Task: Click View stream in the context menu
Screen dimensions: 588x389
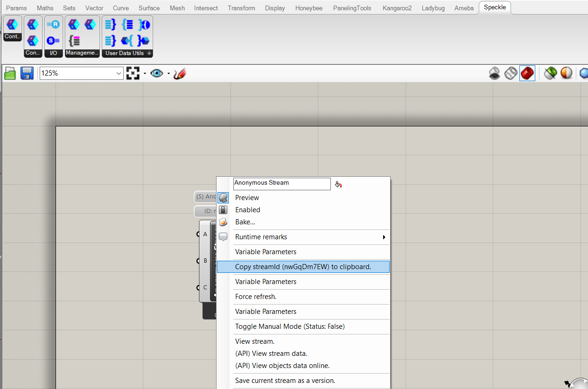Action: 254,341
